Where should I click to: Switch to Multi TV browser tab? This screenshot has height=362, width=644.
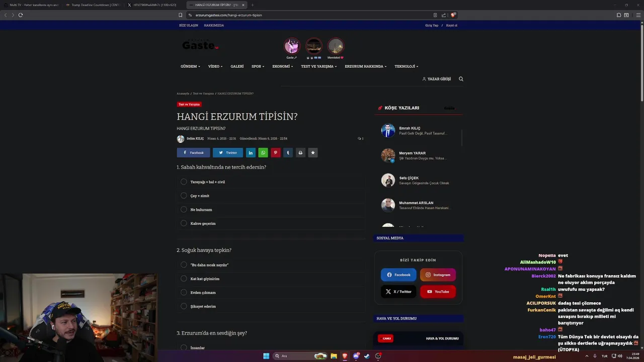coord(31,5)
